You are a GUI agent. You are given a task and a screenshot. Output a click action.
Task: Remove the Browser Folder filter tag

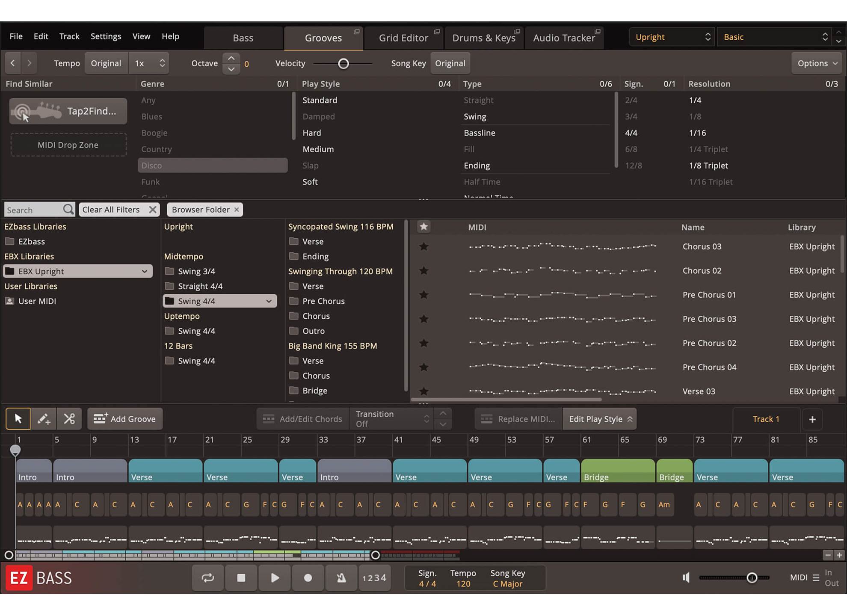click(x=237, y=210)
